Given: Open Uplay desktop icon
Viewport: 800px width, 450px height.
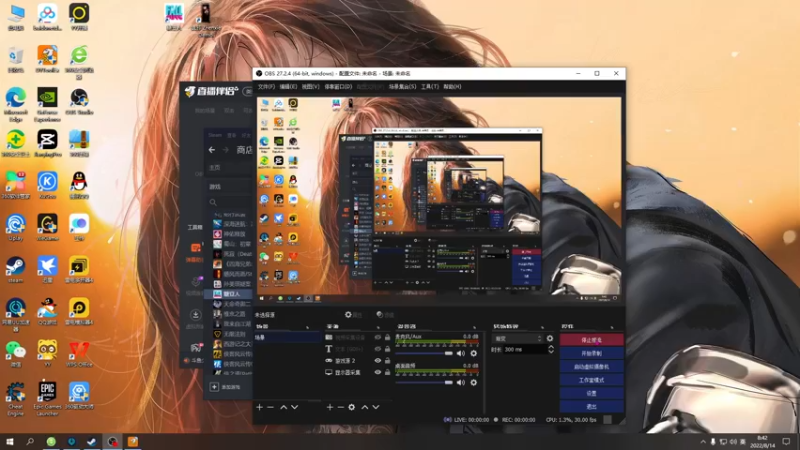Looking at the screenshot, I should (x=15, y=228).
